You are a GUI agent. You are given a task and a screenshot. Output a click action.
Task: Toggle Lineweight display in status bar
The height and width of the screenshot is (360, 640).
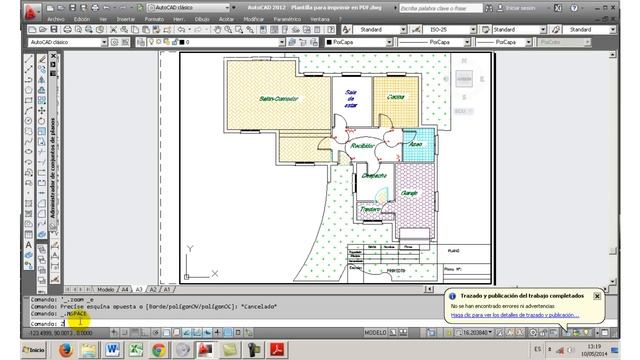[218, 333]
